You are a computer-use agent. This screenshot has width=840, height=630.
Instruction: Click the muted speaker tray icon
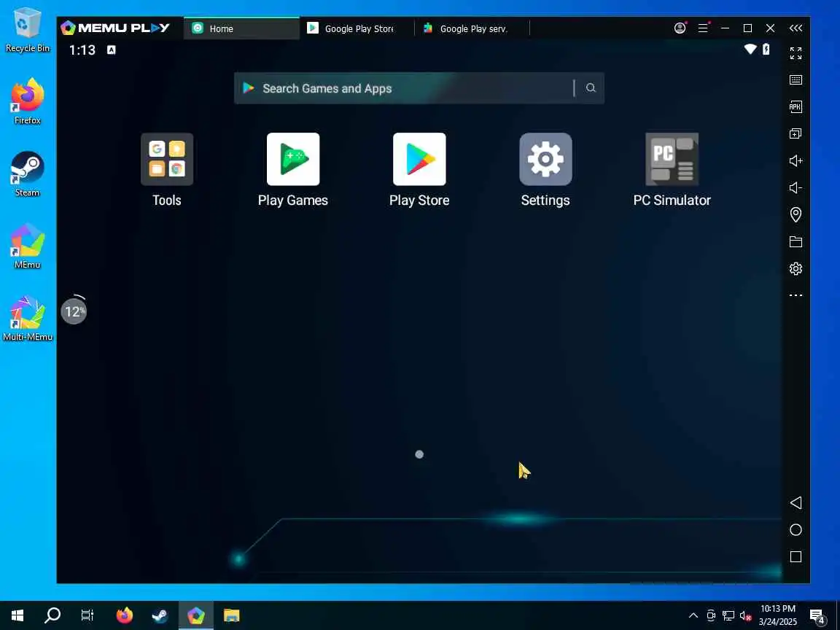[x=745, y=616]
